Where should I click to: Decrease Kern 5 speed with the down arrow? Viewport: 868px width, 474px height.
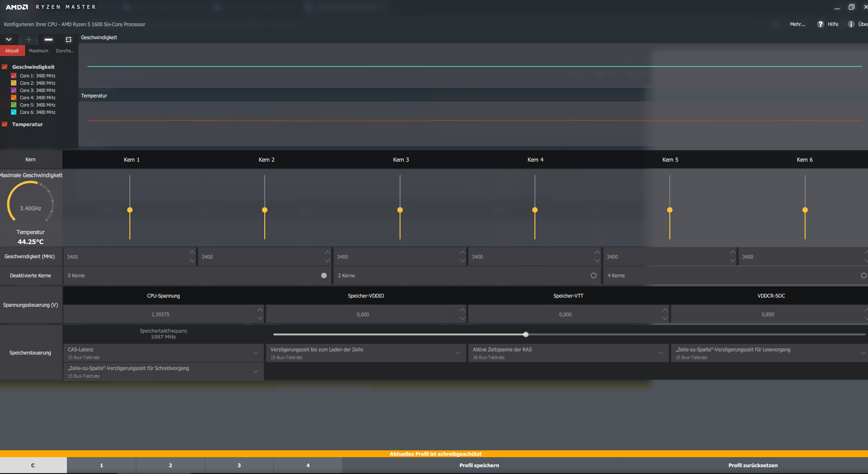pos(733,261)
